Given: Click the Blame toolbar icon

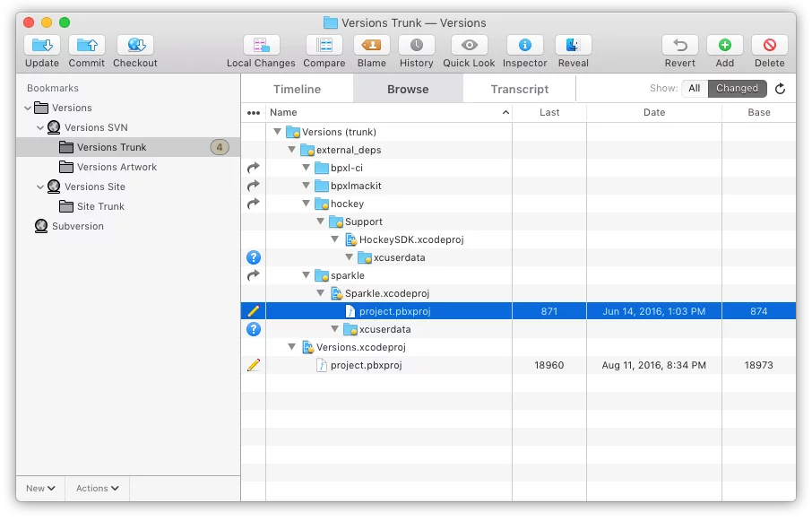Looking at the screenshot, I should tap(371, 45).
